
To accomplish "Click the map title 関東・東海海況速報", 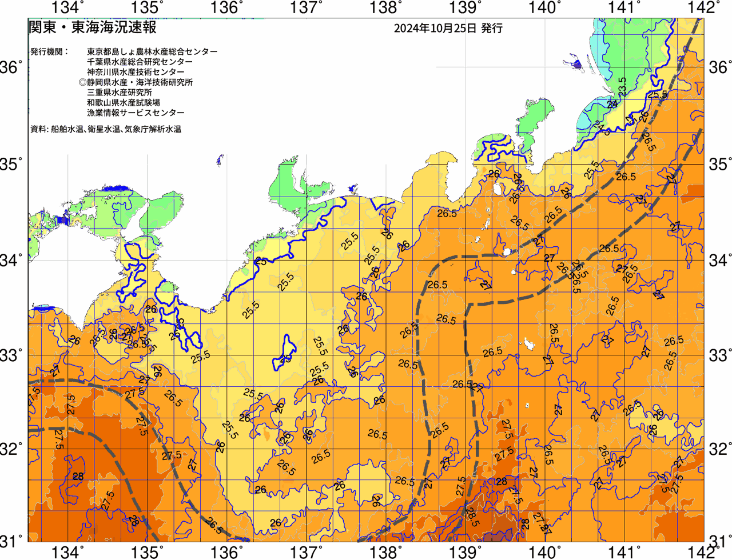I will [x=93, y=27].
